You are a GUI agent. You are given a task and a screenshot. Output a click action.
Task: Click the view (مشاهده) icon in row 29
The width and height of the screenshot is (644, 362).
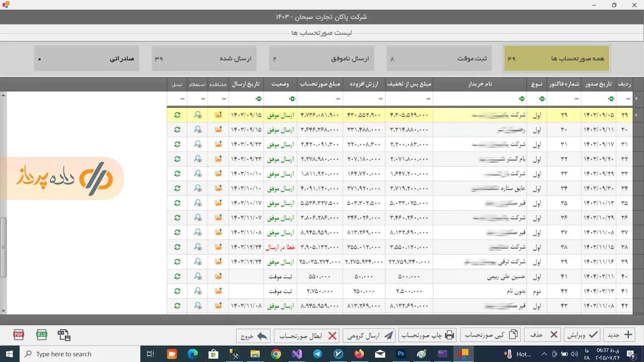(218, 115)
